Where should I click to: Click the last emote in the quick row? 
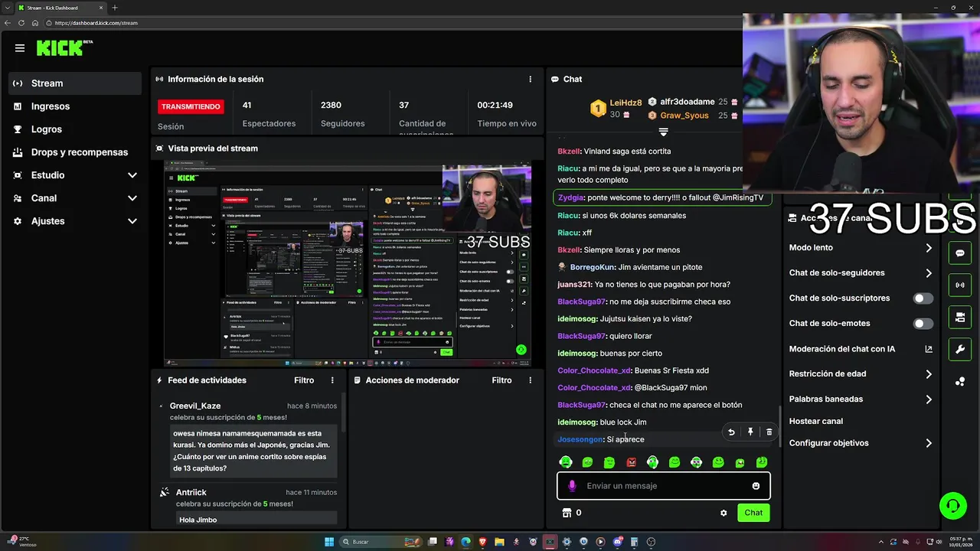[x=762, y=462]
